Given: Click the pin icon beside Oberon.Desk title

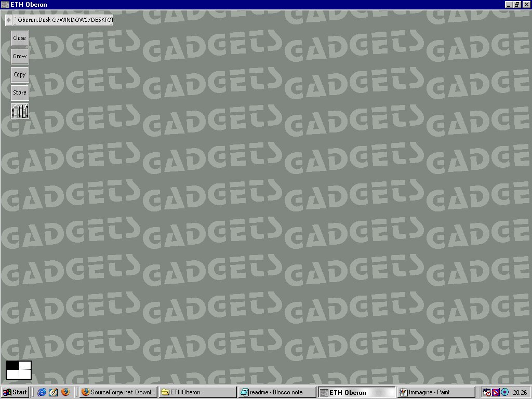Looking at the screenshot, I should [8, 20].
